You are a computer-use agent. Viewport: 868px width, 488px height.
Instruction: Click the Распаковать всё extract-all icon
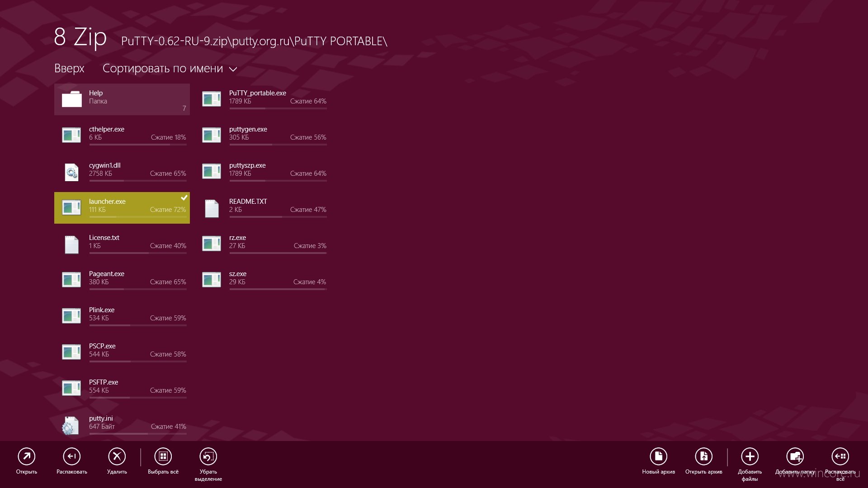pyautogui.click(x=840, y=456)
